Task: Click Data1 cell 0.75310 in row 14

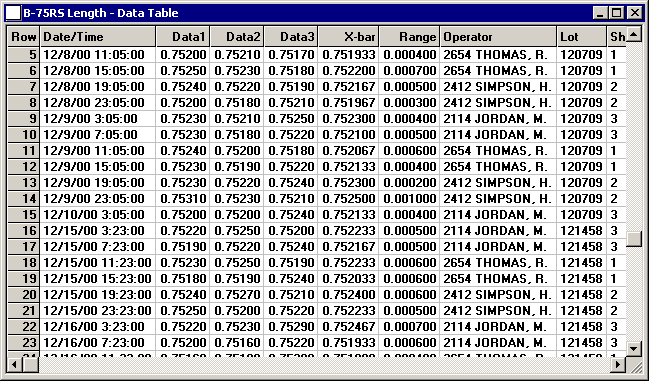Action: [183, 199]
